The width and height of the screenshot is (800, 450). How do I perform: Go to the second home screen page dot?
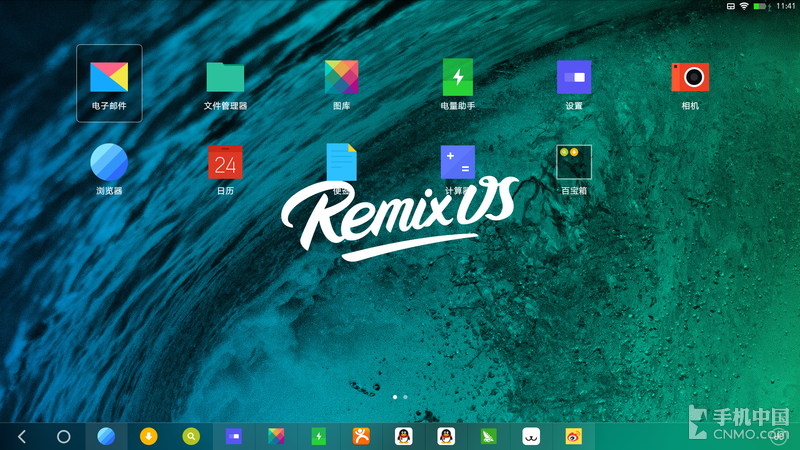click(x=405, y=397)
